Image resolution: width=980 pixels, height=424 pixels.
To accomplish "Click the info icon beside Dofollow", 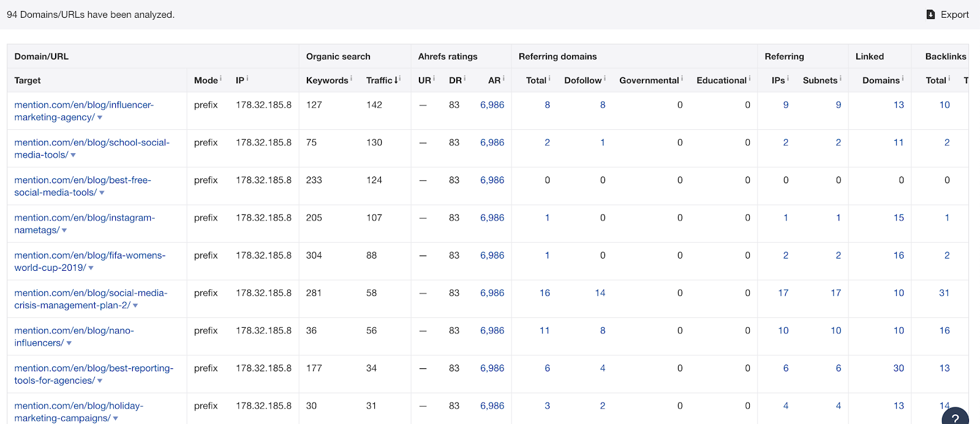I will click(x=605, y=78).
